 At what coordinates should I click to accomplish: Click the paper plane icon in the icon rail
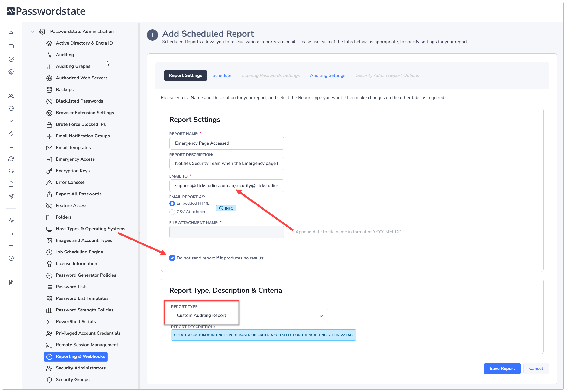[x=11, y=197]
